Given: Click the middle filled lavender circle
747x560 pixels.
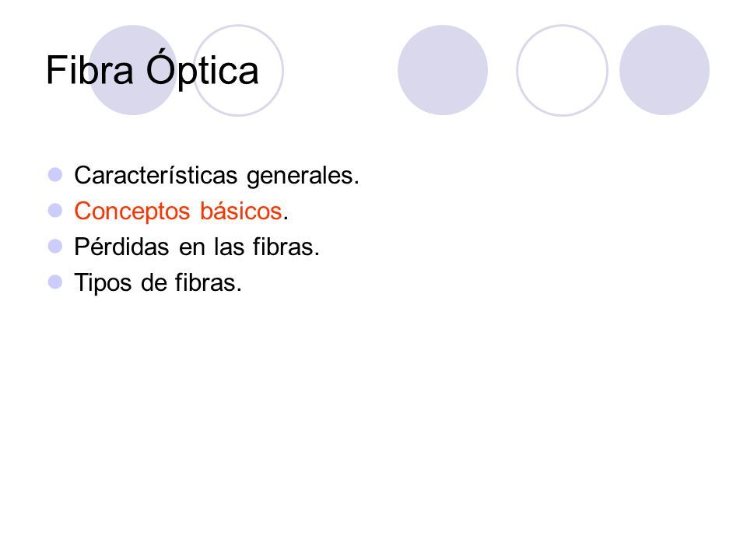Looking at the screenshot, I should [443, 70].
